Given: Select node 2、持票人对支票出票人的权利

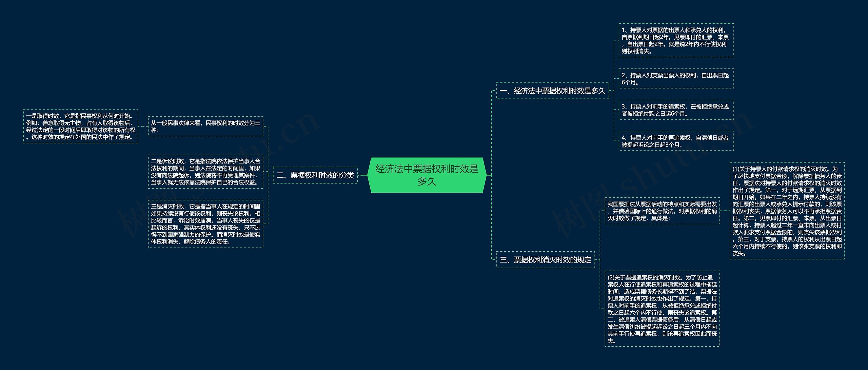Looking at the screenshot, I should coord(676,79).
